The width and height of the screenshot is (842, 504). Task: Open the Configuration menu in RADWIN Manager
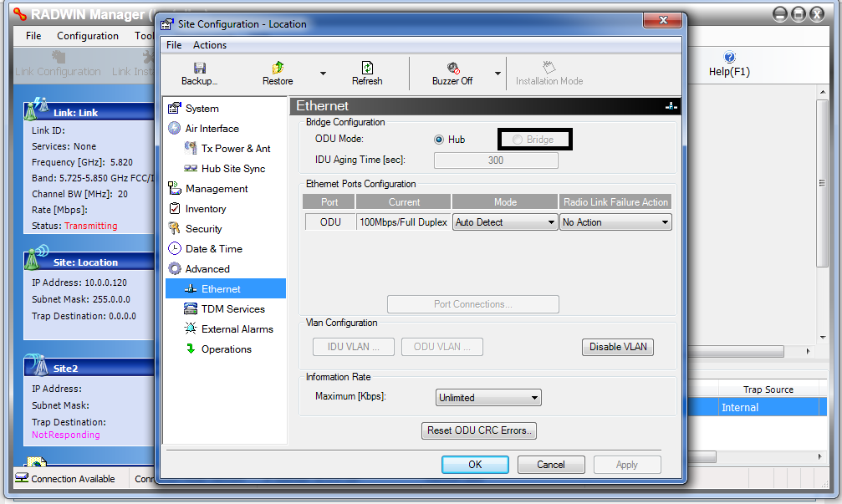[x=88, y=36]
